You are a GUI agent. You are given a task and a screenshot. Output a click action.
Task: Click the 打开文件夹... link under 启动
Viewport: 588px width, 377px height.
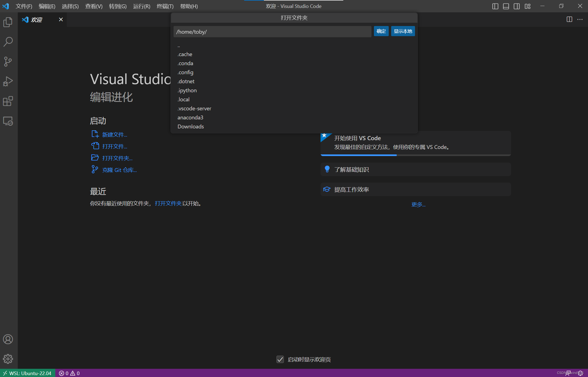coord(117,158)
